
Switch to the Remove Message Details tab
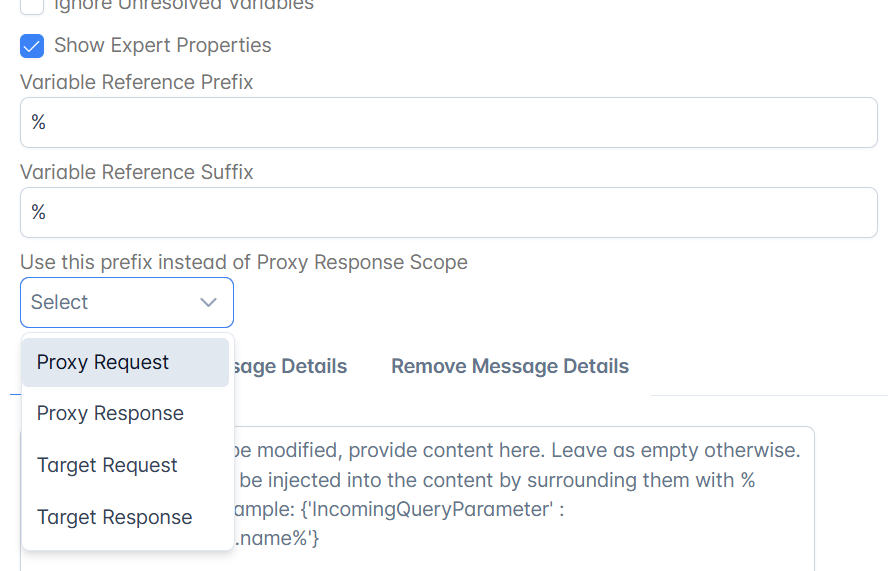click(x=509, y=366)
